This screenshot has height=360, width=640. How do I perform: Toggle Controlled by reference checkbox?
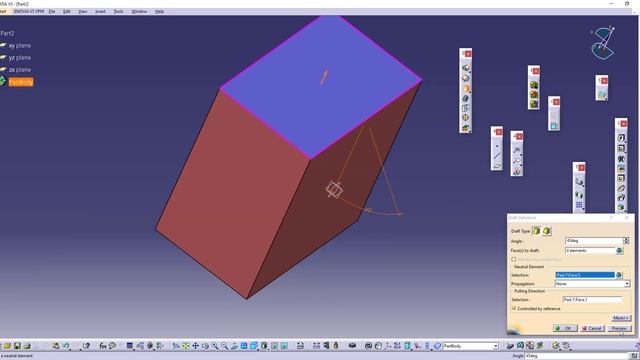coord(514,309)
